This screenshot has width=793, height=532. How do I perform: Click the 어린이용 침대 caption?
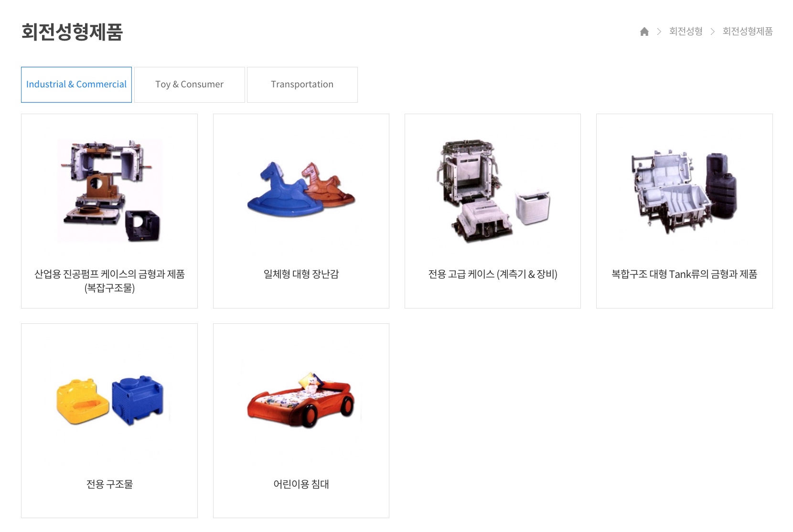(301, 484)
